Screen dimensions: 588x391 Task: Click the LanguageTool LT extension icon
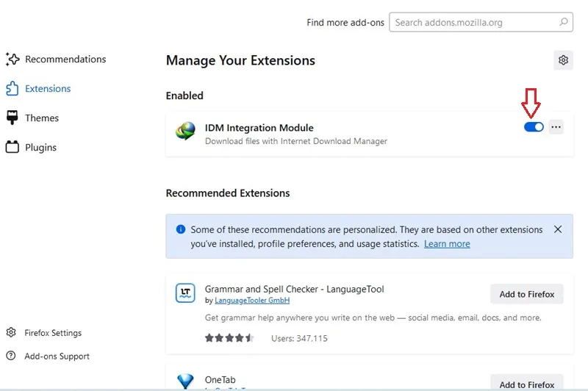point(185,293)
